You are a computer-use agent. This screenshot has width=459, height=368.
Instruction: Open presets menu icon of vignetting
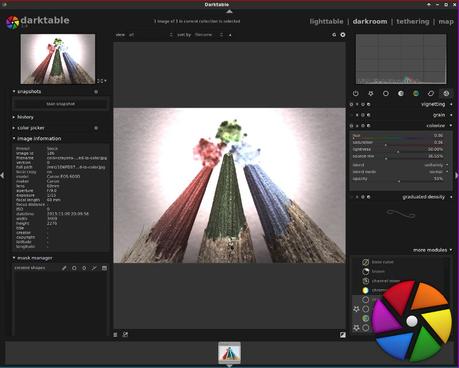[x=368, y=104]
